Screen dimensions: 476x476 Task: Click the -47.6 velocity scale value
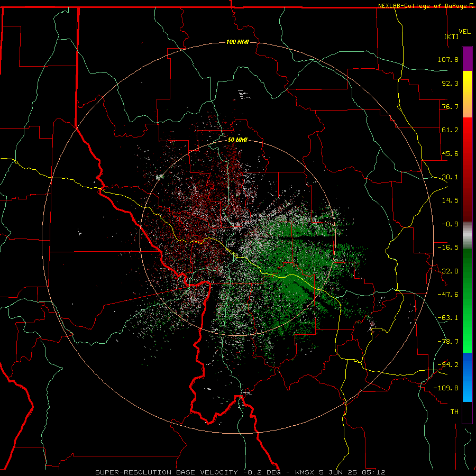(448, 295)
